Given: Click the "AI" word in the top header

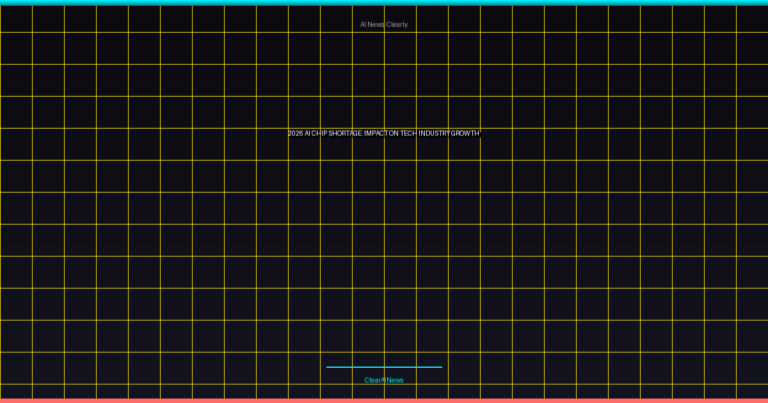Looking at the screenshot, I should pos(364,24).
